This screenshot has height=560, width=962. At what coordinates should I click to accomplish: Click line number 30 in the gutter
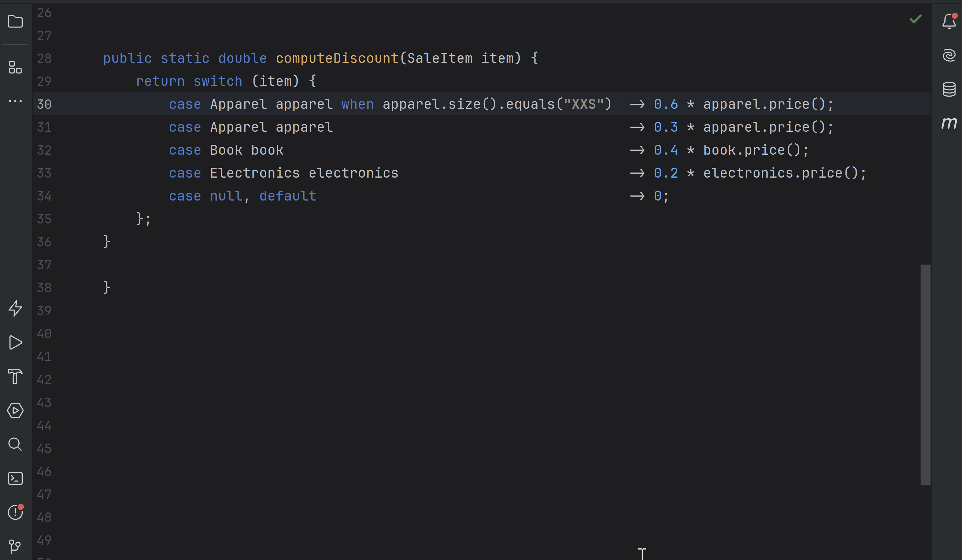[x=44, y=104]
